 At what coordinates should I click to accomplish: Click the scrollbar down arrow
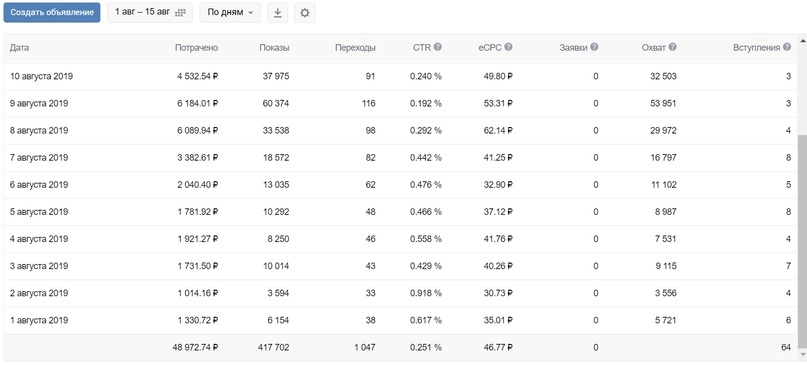(802, 354)
